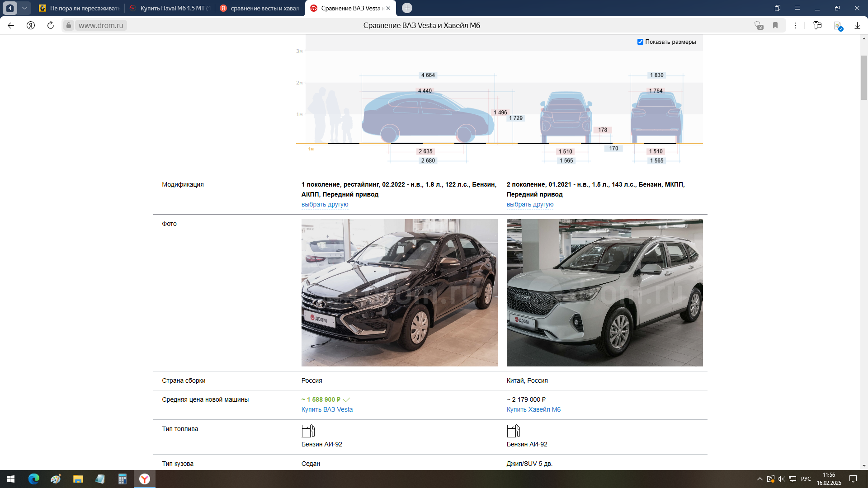The height and width of the screenshot is (488, 868).
Task: Open the tab group counter showing 4
Action: pyautogui.click(x=10, y=8)
